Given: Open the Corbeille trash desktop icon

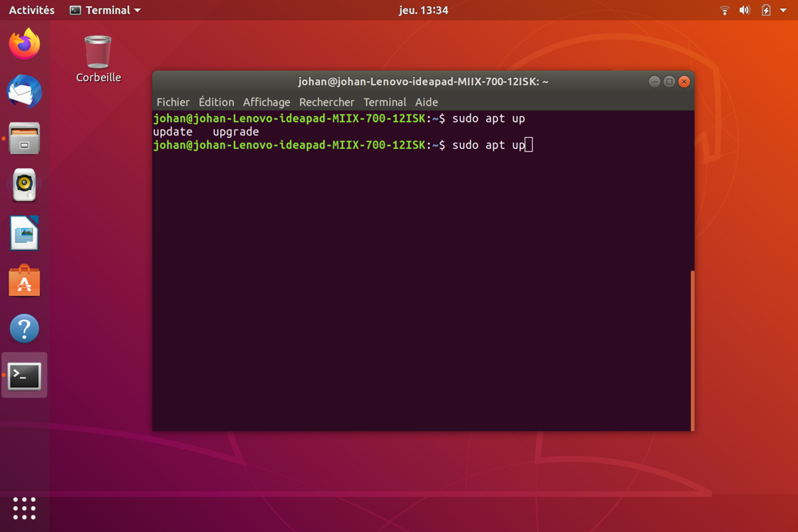Looking at the screenshot, I should (98, 59).
